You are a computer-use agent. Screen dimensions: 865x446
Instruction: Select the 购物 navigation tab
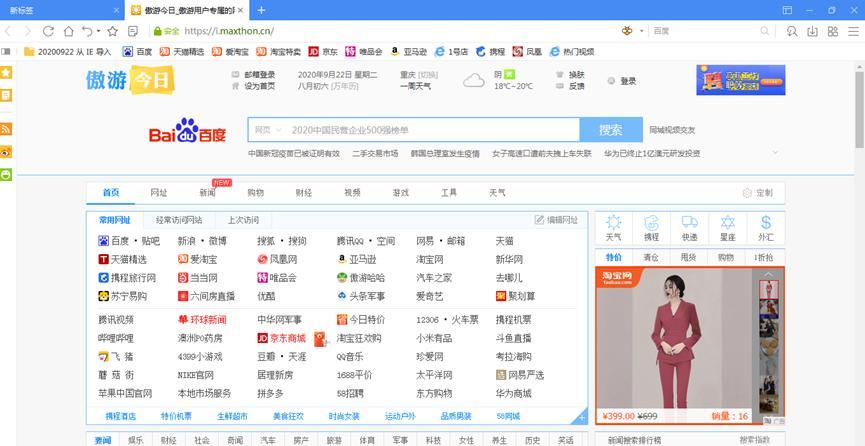point(255,193)
